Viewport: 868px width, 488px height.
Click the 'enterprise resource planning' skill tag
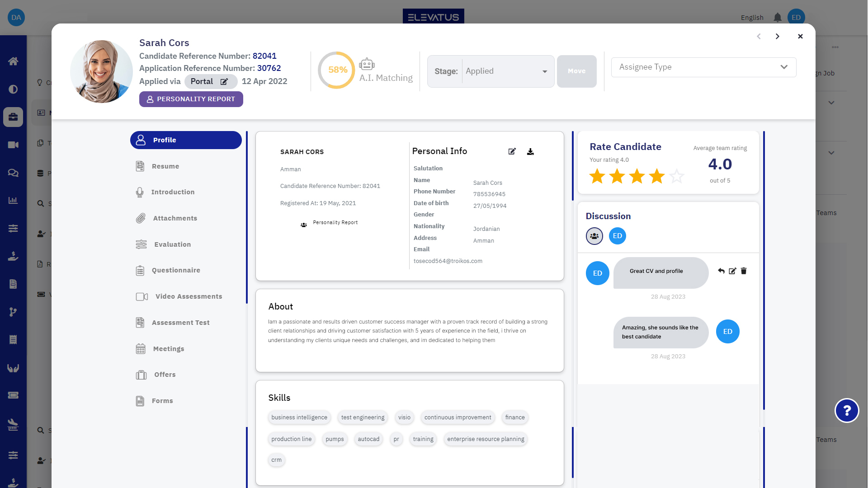(486, 439)
